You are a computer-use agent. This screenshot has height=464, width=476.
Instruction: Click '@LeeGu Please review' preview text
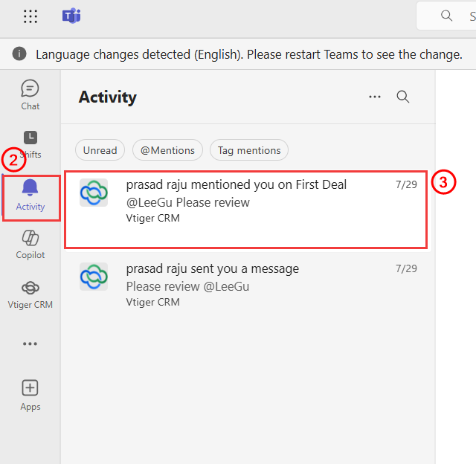[188, 202]
